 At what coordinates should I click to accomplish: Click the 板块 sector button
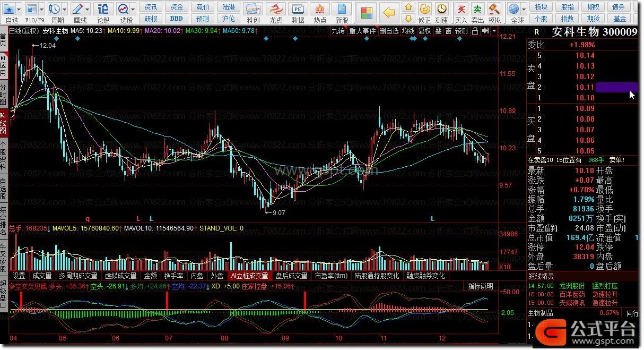541,7
